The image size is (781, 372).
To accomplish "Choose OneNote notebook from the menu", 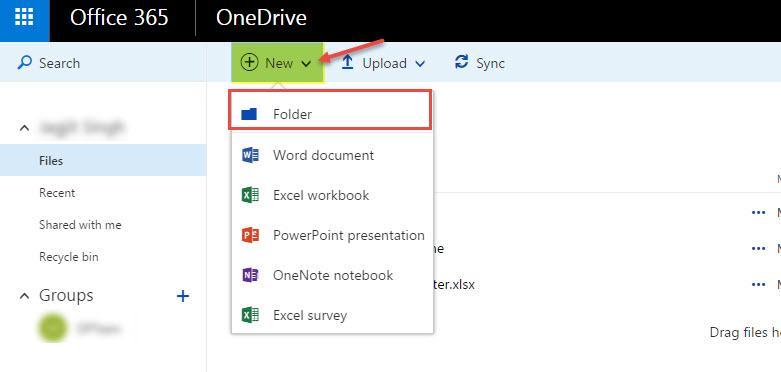I will point(333,275).
